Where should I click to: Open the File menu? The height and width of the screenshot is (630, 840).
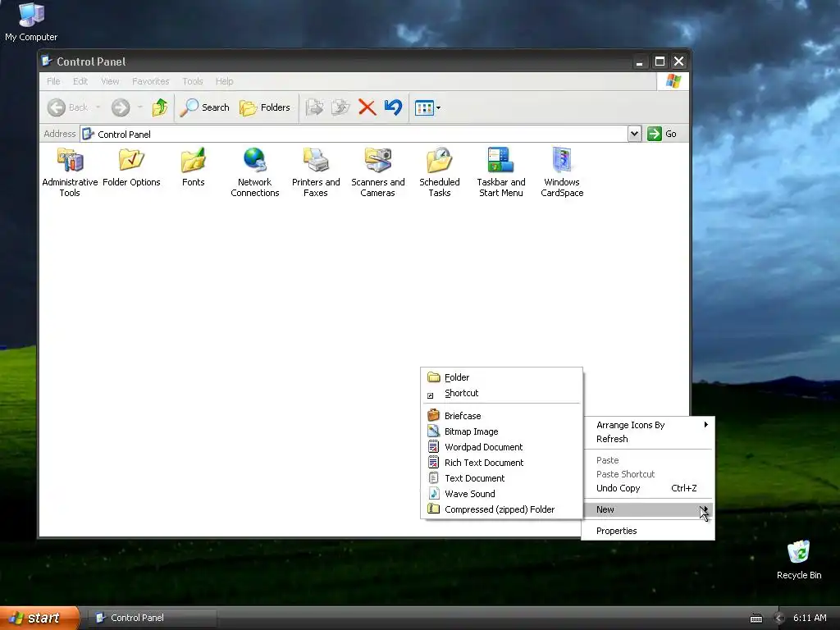[x=53, y=81]
